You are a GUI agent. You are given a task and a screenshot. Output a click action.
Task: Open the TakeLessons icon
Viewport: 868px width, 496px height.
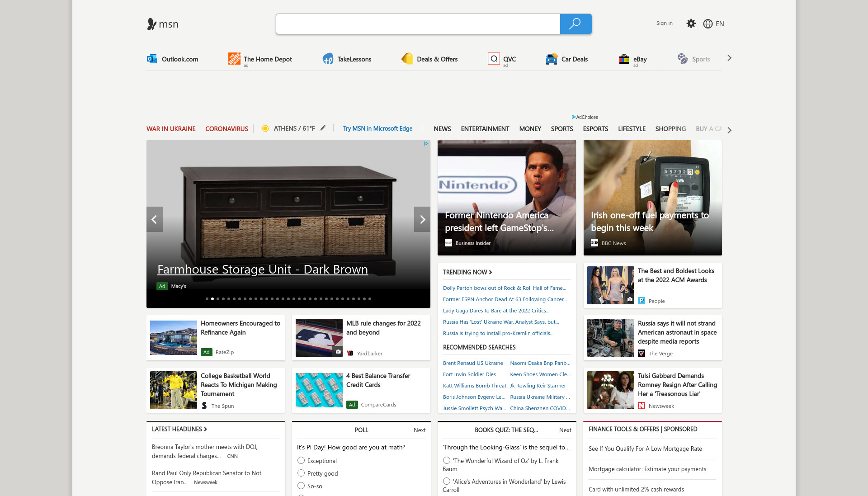(328, 59)
